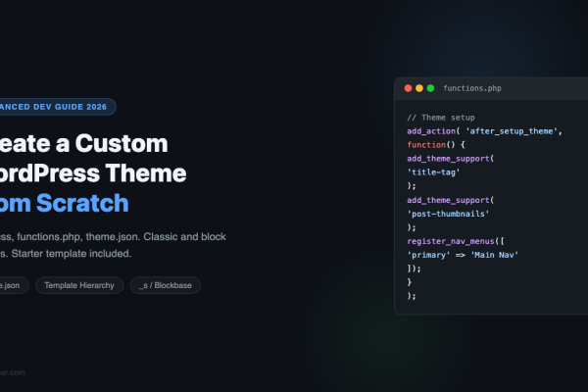Click the _s / Blockbase tag pill

166,285
